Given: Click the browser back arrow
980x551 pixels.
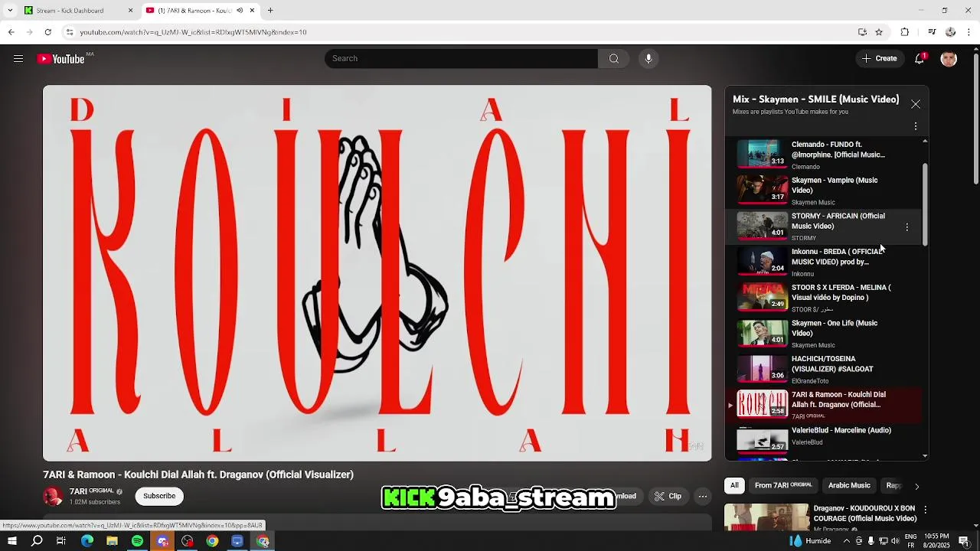Looking at the screenshot, I should tap(11, 32).
